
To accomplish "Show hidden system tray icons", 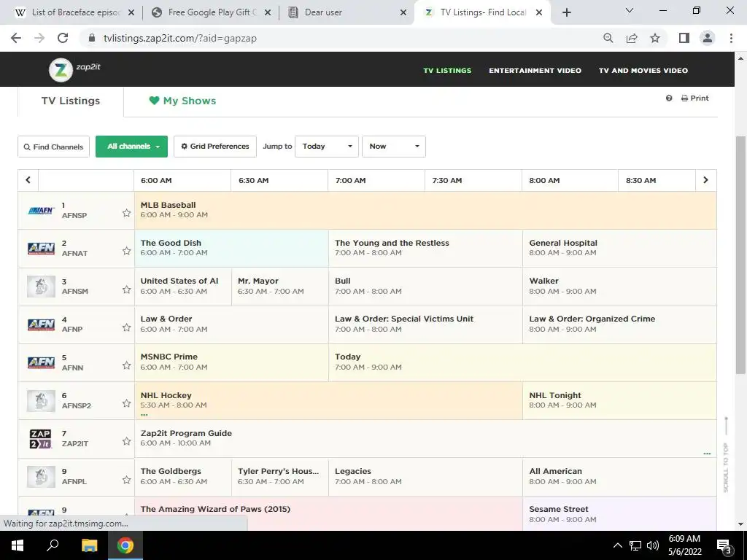I will coord(617,545).
